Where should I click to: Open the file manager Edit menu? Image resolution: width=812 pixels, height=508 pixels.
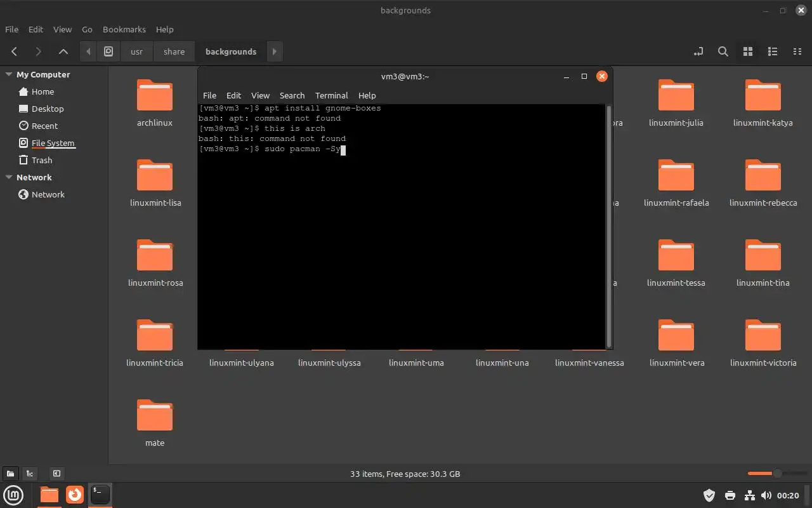[x=36, y=29]
